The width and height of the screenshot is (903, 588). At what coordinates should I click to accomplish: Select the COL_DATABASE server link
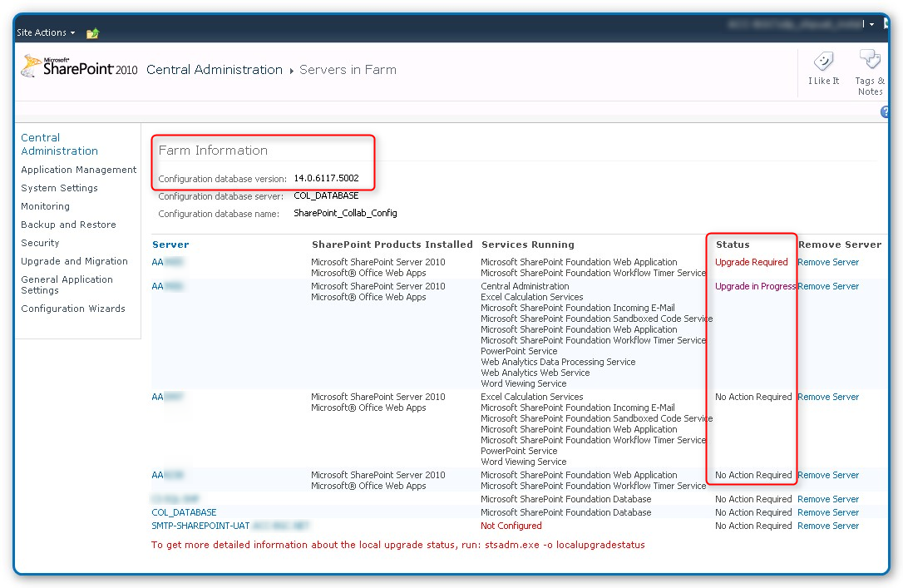coord(183,511)
